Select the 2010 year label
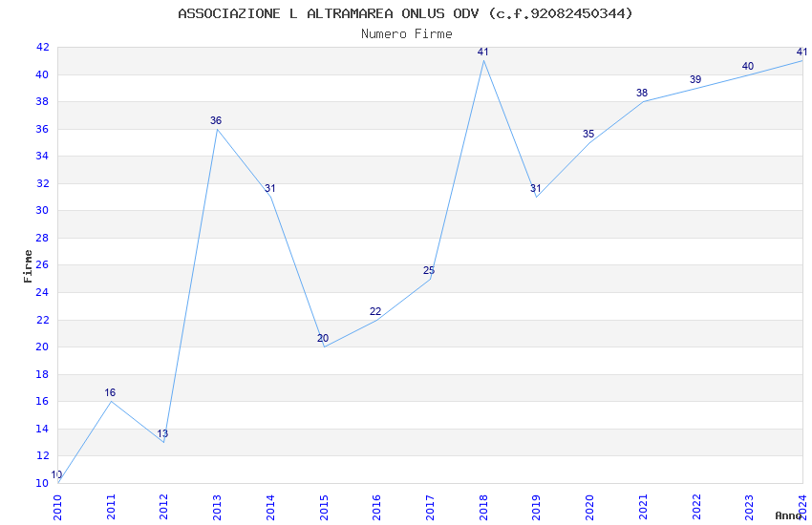 pyautogui.click(x=57, y=507)
